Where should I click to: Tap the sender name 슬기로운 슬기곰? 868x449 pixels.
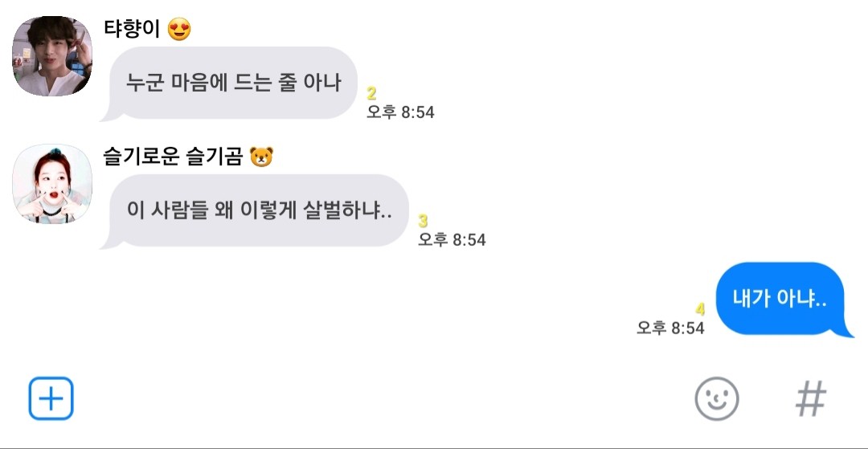(x=173, y=157)
